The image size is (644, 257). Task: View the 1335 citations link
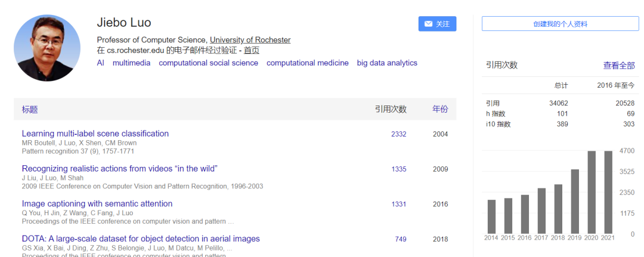click(399, 169)
